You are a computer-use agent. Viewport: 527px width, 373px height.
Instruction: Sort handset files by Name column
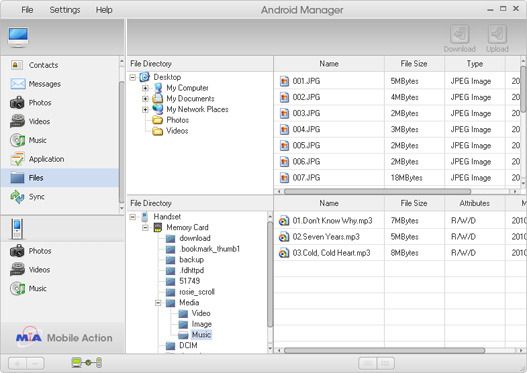click(329, 203)
